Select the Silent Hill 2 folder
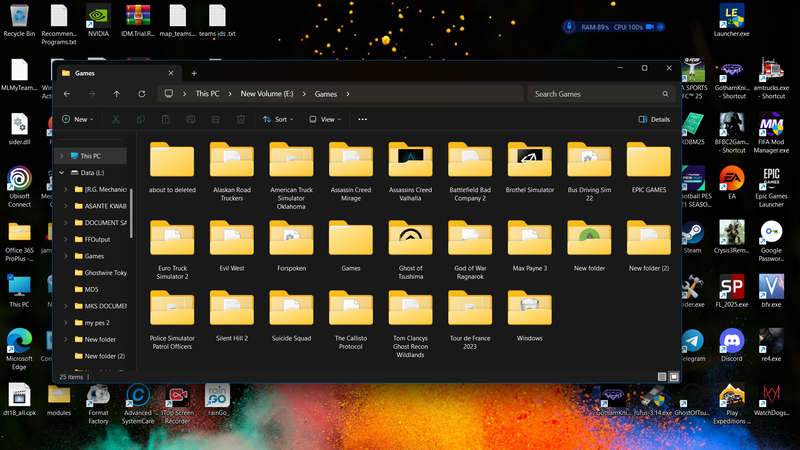 (232, 316)
